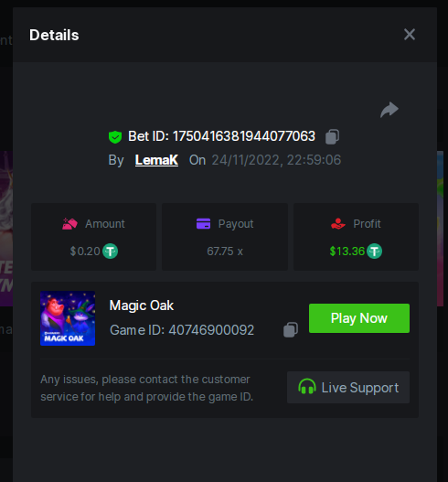Open Live Support chat
Viewport: 448px width, 482px height.
pyautogui.click(x=348, y=387)
